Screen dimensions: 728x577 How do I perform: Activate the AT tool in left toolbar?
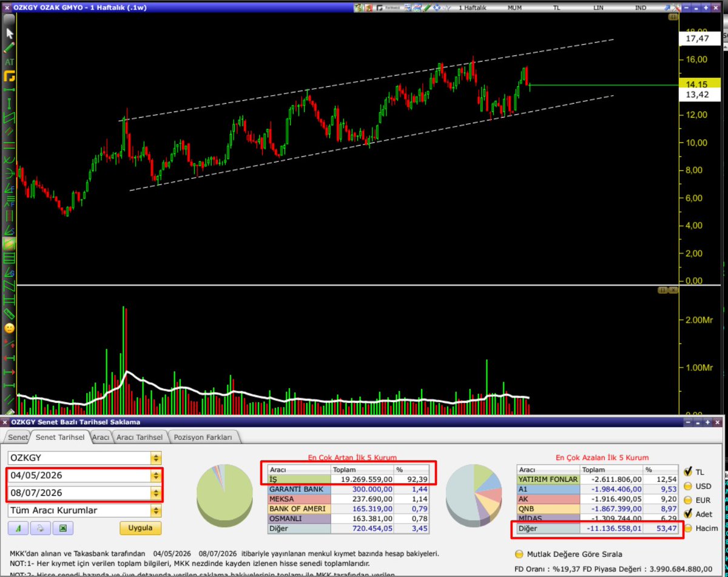(x=10, y=62)
